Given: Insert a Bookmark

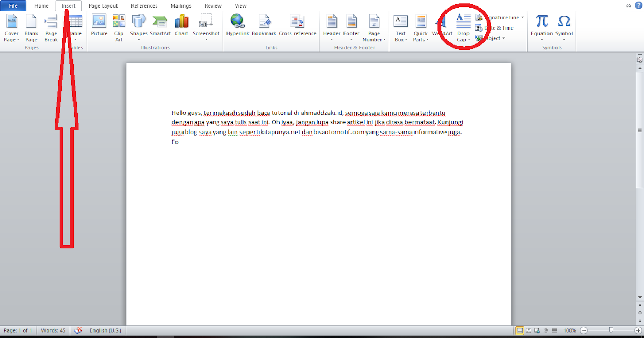Looking at the screenshot, I should click(264, 26).
